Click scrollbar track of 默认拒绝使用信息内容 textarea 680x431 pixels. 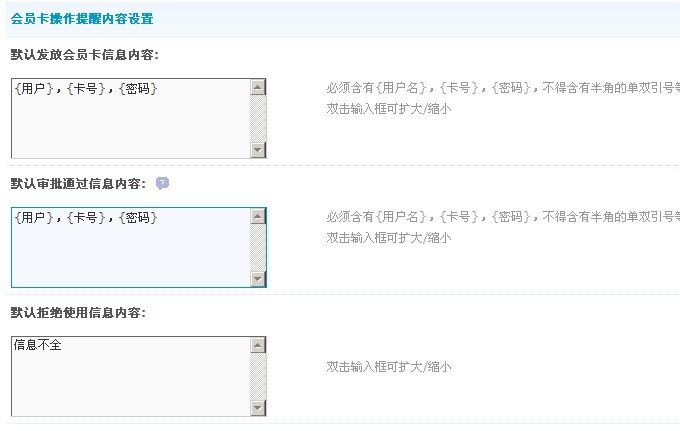258,375
